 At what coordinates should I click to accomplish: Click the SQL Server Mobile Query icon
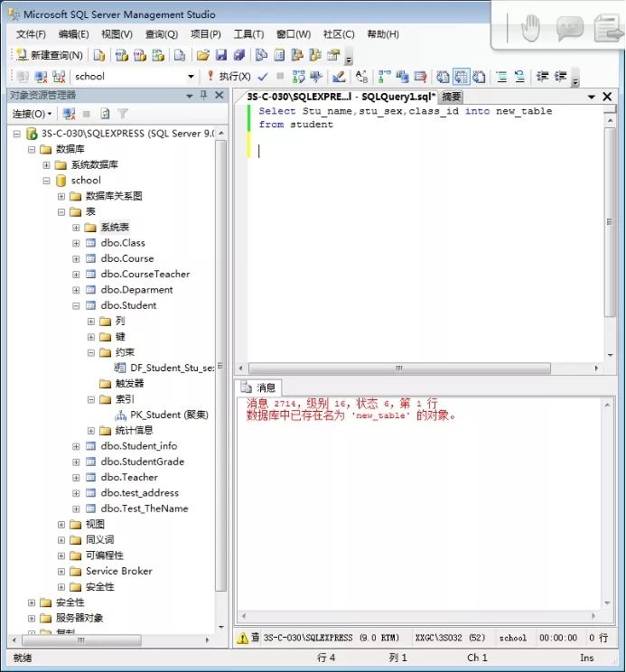tap(180, 55)
